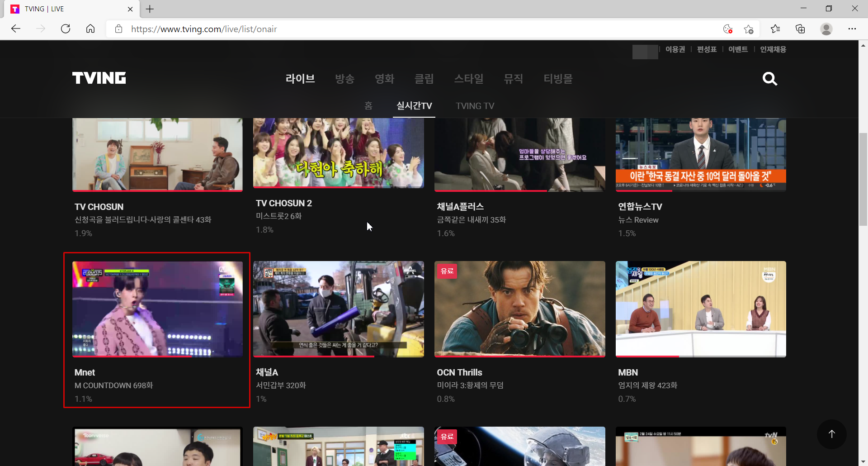This screenshot has width=868, height=466.
Task: Go back with browser back arrow
Action: 16,29
